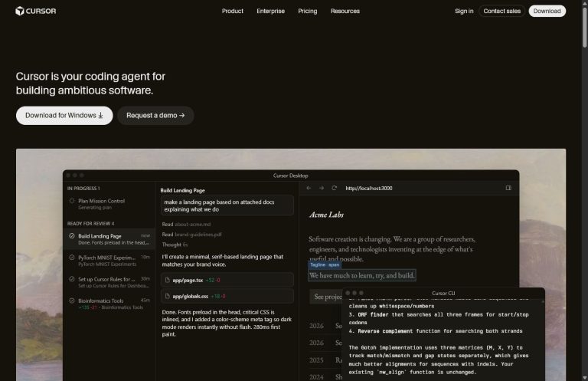Image resolution: width=588 pixels, height=381 pixels.
Task: Toggle the side panel icon in demo browser
Action: (508, 188)
